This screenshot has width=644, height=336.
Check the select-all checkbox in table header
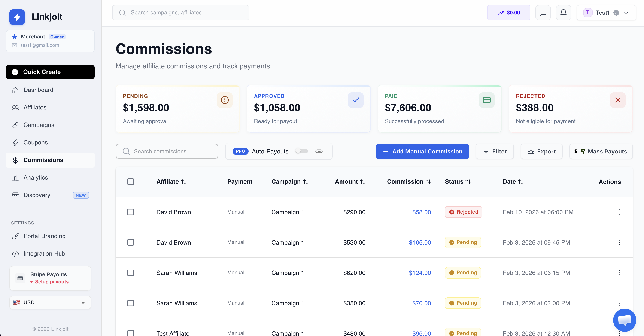click(x=131, y=181)
